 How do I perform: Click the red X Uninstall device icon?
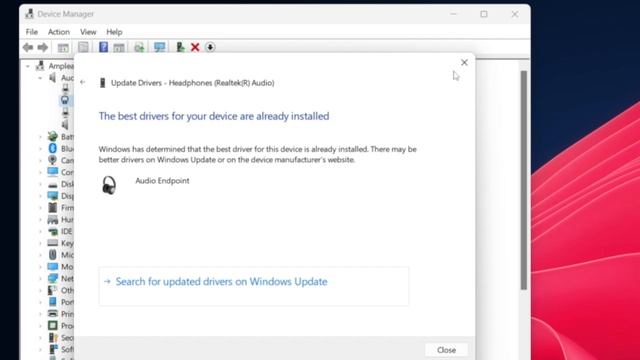(x=195, y=47)
